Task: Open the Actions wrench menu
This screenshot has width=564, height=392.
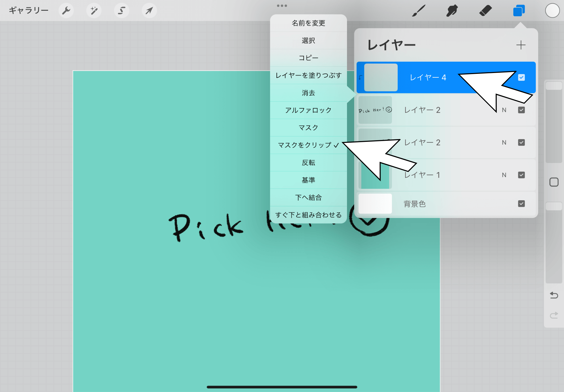Action: pos(66,11)
